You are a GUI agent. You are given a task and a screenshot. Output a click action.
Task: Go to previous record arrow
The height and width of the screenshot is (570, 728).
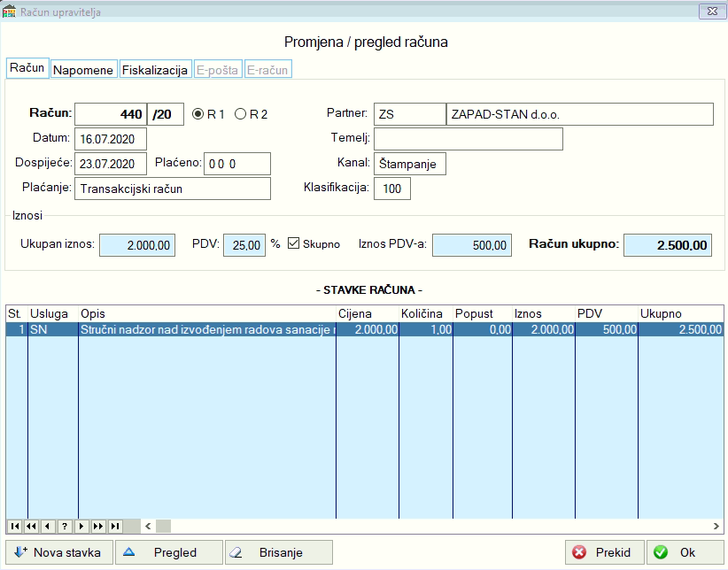48,526
